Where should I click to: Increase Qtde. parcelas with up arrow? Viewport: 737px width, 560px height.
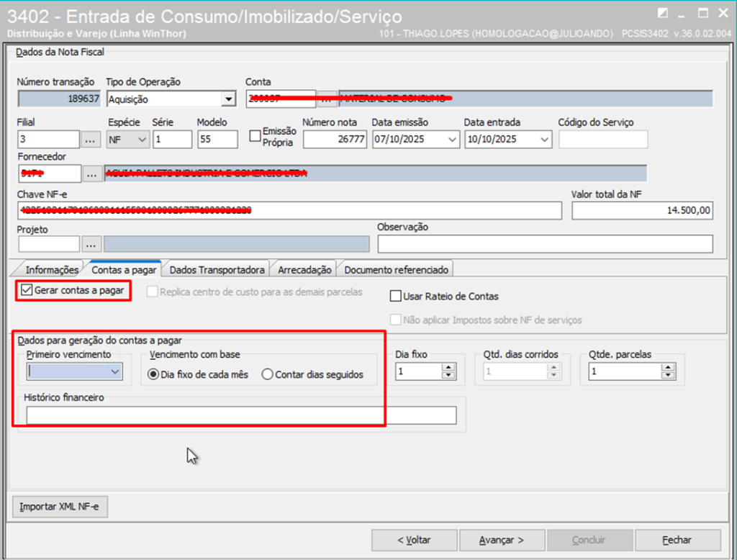(668, 367)
